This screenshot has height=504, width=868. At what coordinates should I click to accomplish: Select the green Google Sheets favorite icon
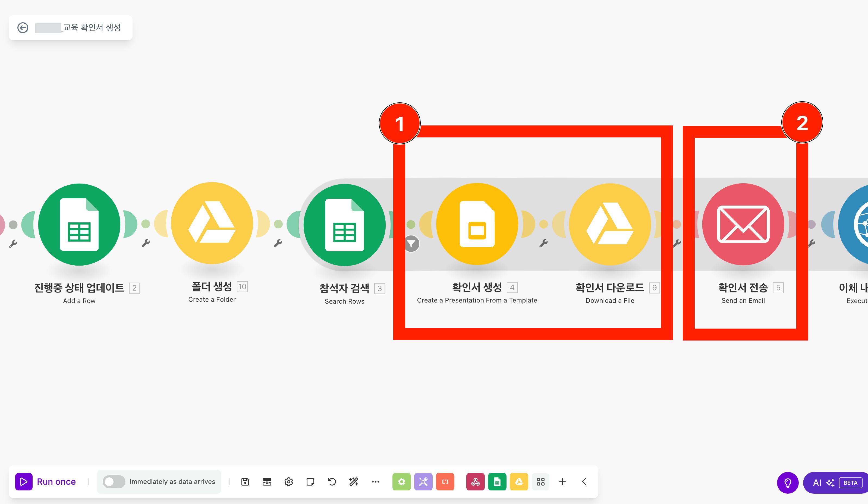(x=497, y=482)
